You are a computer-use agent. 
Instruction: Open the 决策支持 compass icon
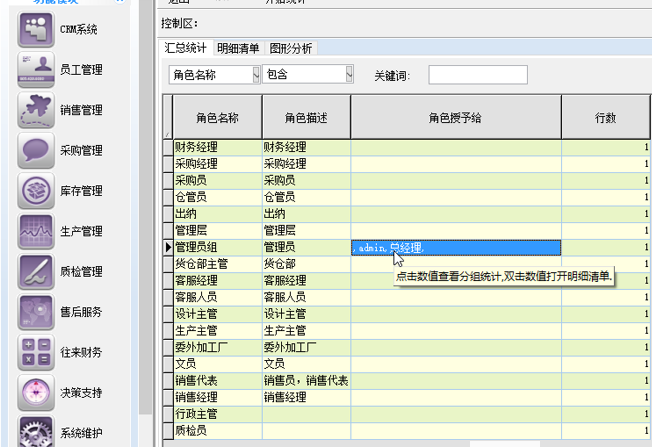(36, 392)
